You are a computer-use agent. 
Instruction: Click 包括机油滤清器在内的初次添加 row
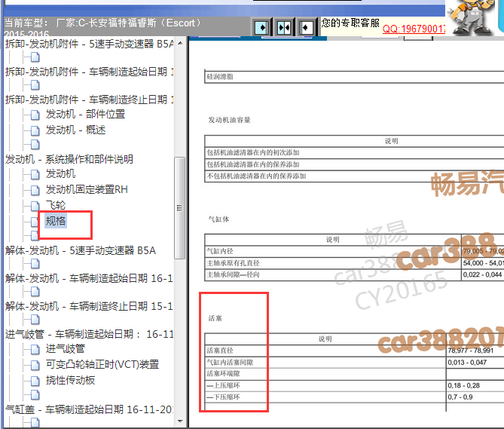coord(354,153)
